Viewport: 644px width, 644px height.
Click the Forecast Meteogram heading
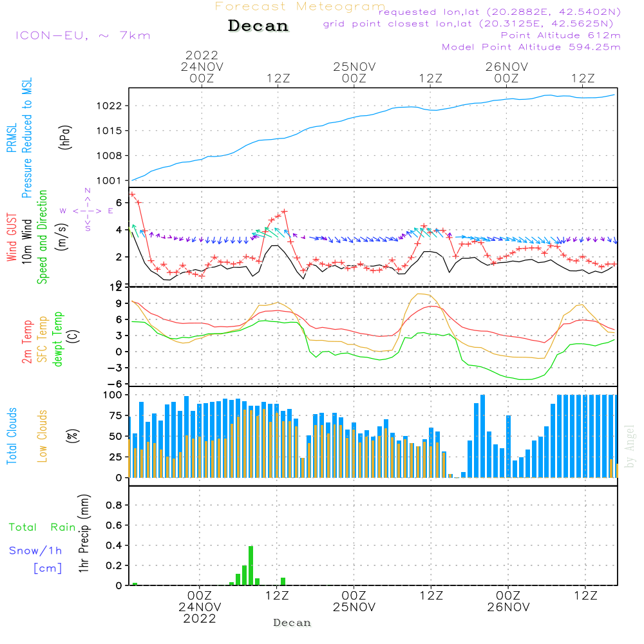300,6
